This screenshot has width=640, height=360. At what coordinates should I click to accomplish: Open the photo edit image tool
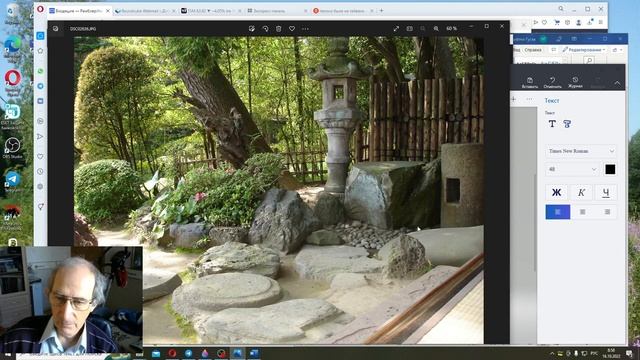tap(252, 29)
